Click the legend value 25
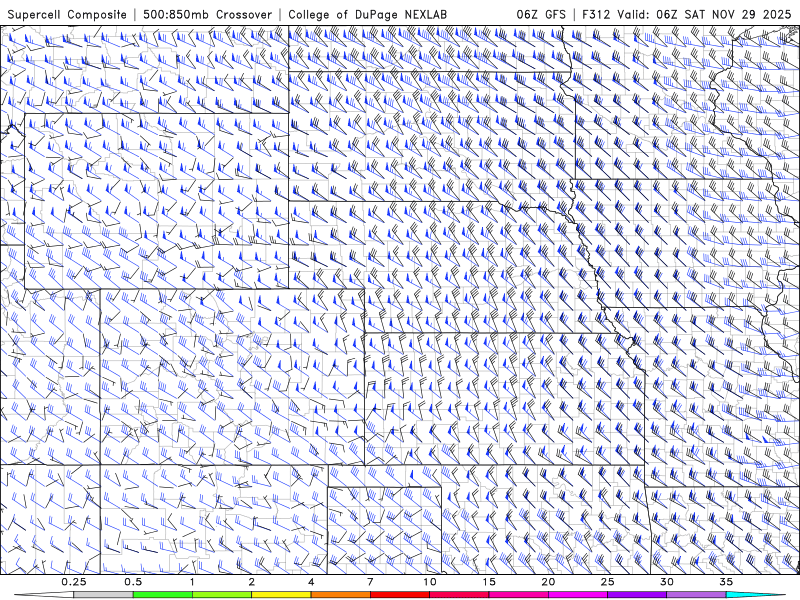Screen dimensions: 800x600 click(x=607, y=582)
